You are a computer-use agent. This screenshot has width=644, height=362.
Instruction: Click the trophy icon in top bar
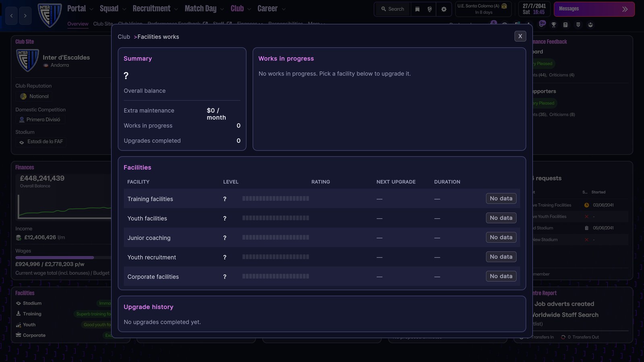(553, 25)
